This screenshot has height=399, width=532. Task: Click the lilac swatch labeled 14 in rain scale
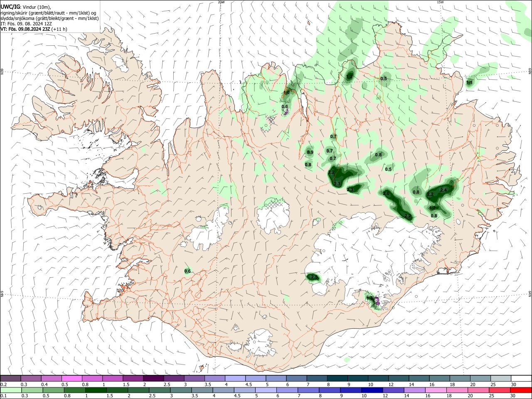coord(414,390)
